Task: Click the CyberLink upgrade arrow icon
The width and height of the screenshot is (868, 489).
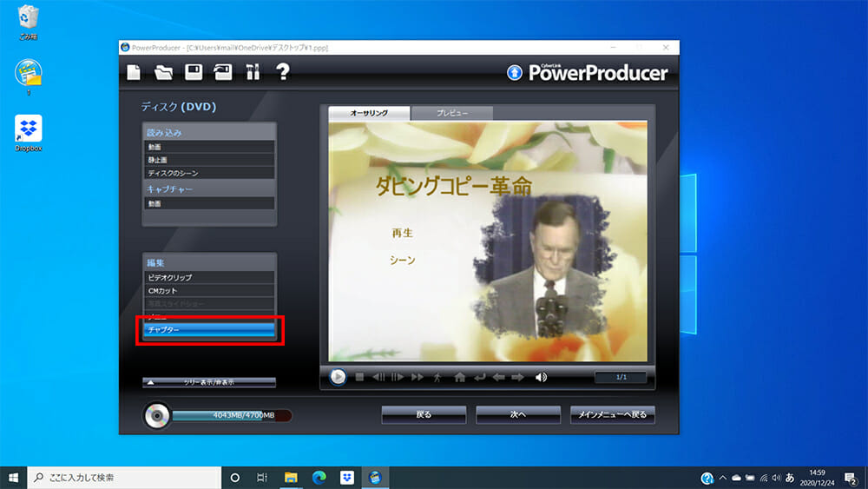Action: 515,73
